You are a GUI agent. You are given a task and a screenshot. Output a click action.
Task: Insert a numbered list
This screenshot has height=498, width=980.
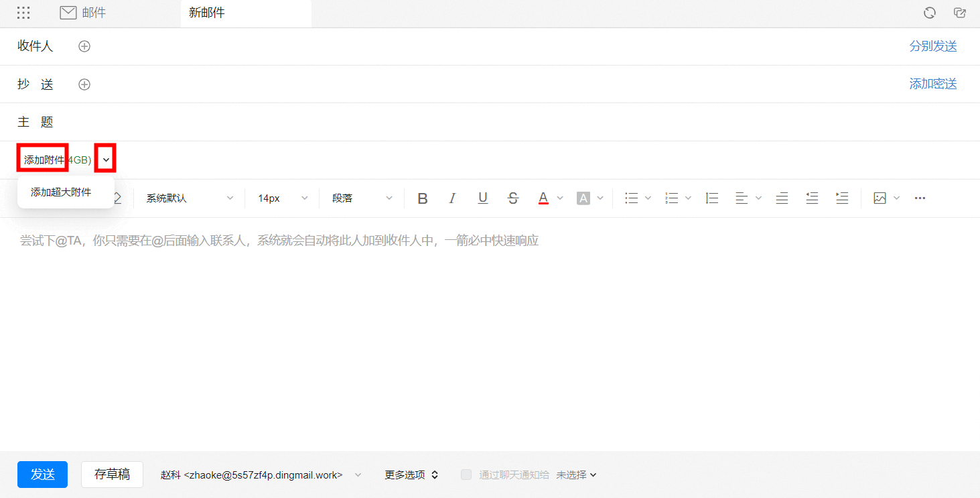coord(671,198)
